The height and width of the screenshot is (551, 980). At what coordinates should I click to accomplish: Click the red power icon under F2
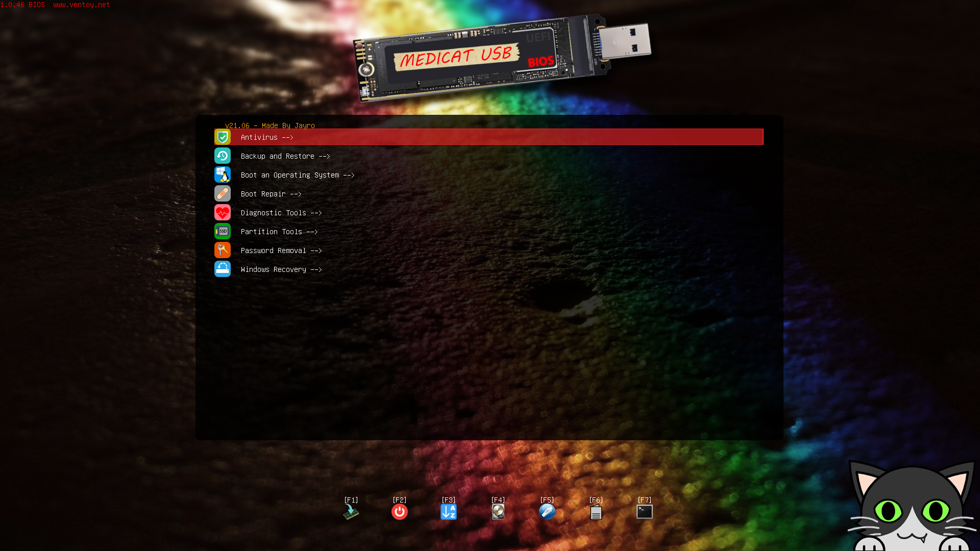[400, 512]
